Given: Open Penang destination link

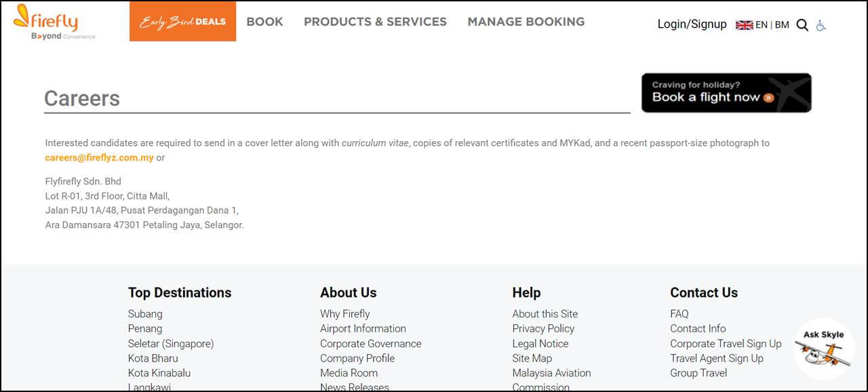Looking at the screenshot, I should [145, 328].
